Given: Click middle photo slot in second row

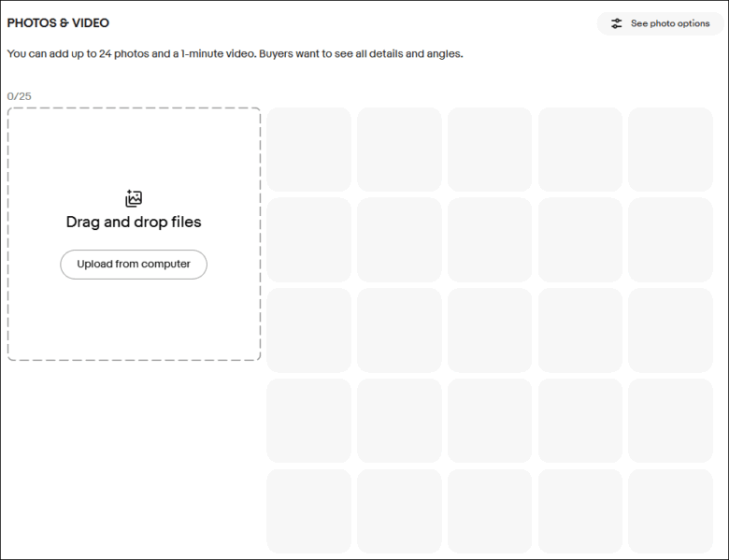Looking at the screenshot, I should coord(490,239).
